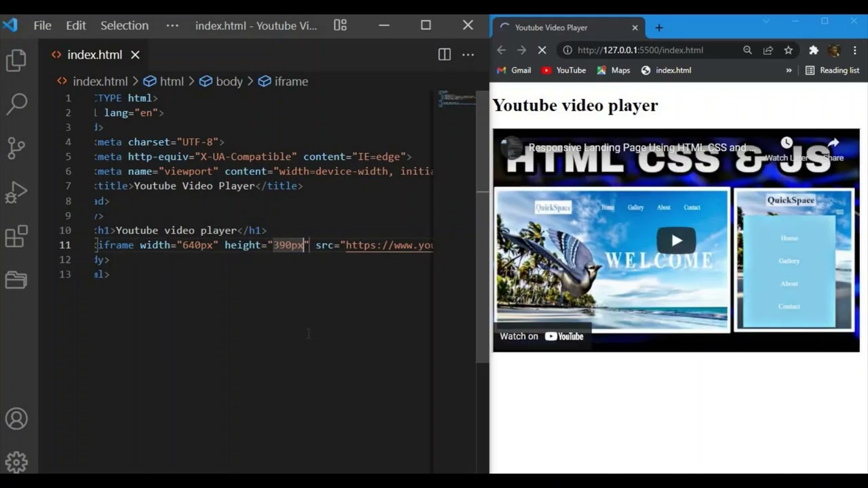Open Run and Debug view
Viewport: 868px width, 488px height.
pyautogui.click(x=16, y=192)
